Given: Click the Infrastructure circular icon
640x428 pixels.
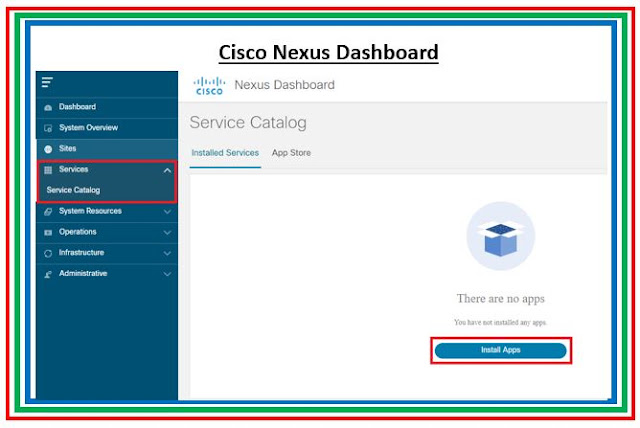Looking at the screenshot, I should click(x=48, y=253).
